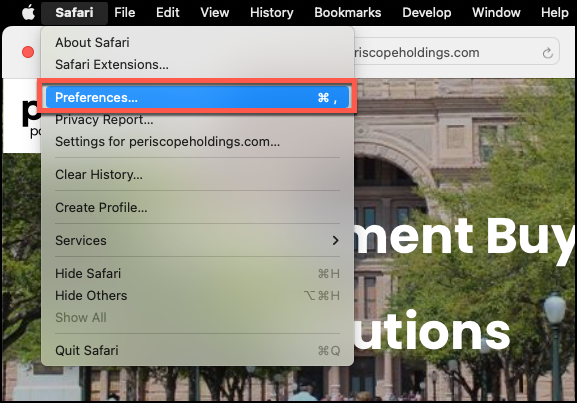The image size is (577, 403).
Task: Close the Safari window with red button
Action: pos(28,52)
